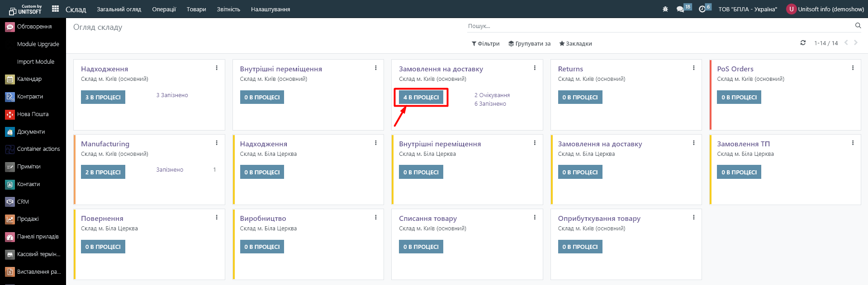Open the apps grid menu icon
Image resolution: width=868 pixels, height=285 pixels.
(x=56, y=9)
